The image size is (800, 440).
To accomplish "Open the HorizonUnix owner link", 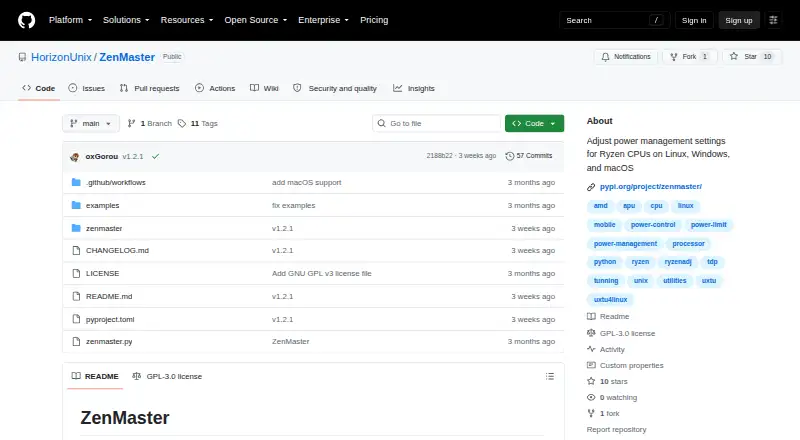I will point(61,57).
